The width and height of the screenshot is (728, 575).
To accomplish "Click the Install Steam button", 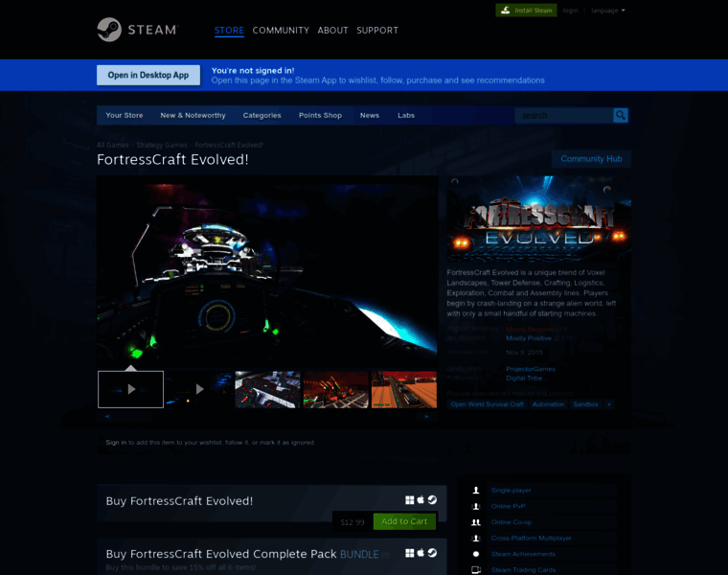I will point(526,11).
